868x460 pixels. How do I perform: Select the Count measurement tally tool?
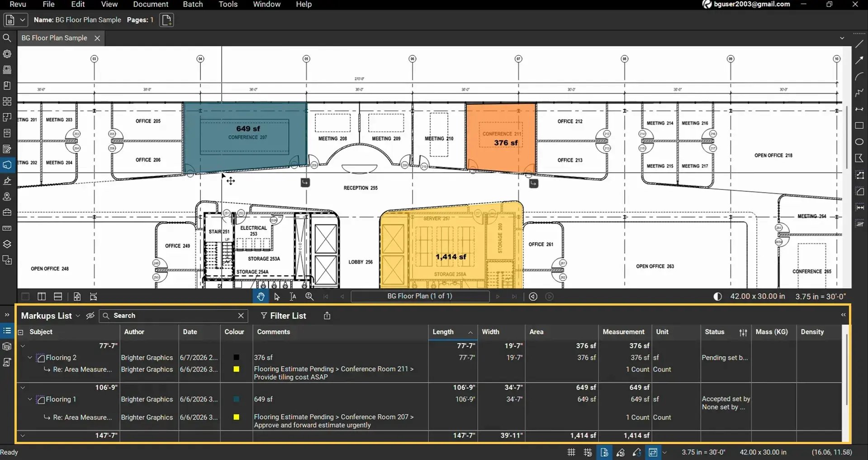859,224
